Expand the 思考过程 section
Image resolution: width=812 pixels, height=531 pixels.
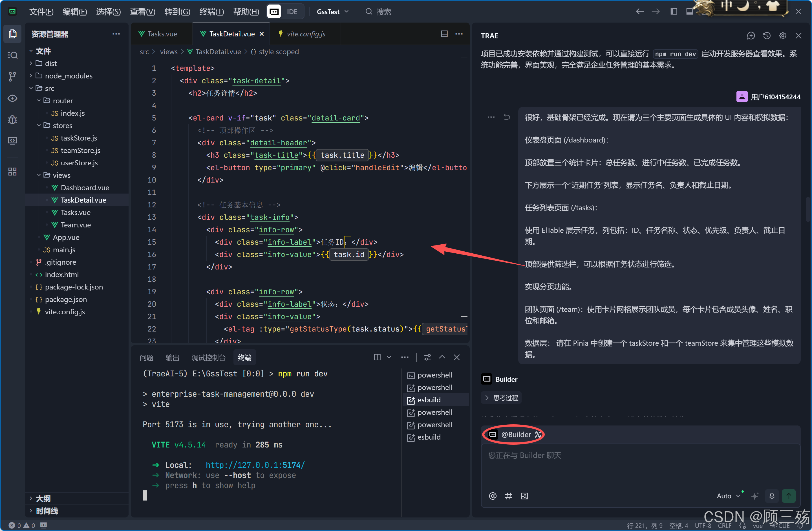click(502, 398)
